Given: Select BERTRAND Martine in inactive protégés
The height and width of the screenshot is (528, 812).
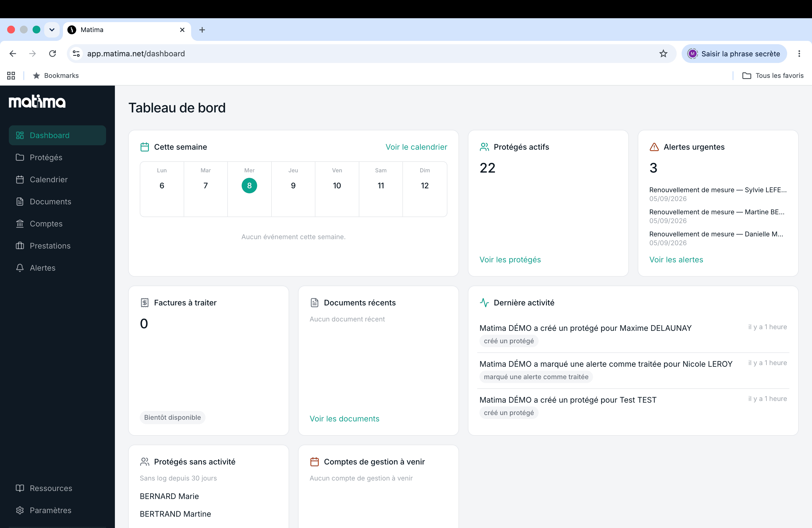Looking at the screenshot, I should [x=175, y=514].
